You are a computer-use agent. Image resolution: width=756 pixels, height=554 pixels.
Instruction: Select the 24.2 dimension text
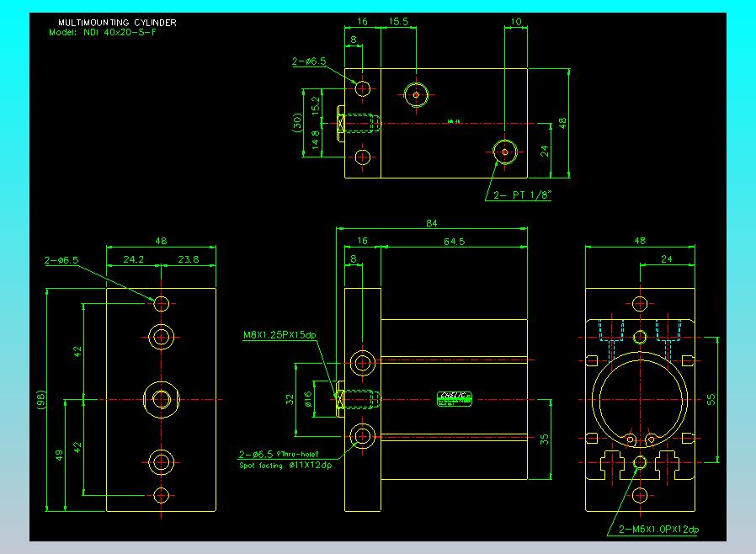[x=134, y=260]
